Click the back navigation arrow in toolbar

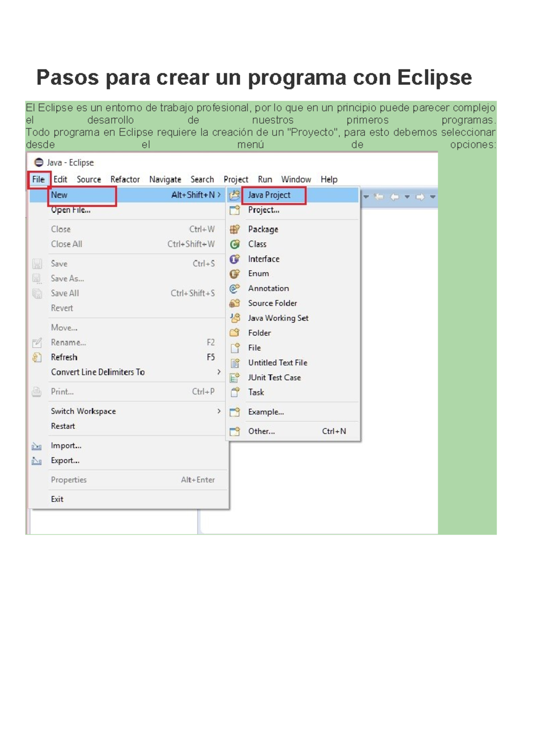pos(395,197)
